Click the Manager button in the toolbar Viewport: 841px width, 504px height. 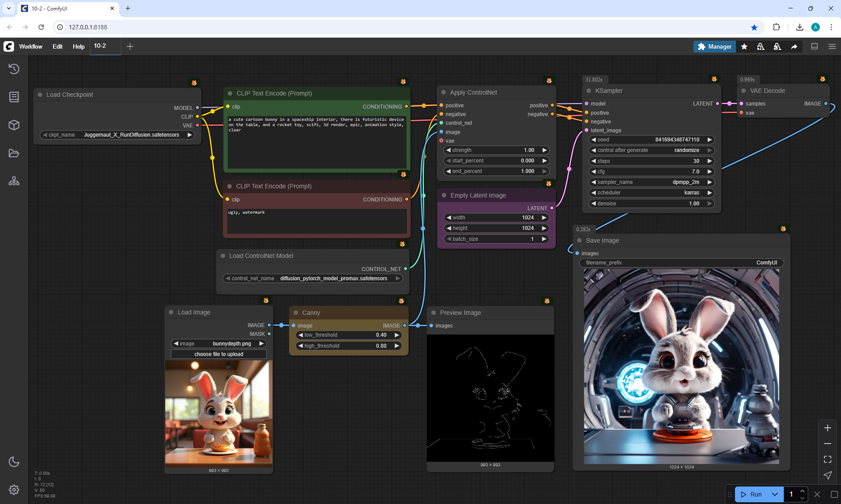pos(714,46)
